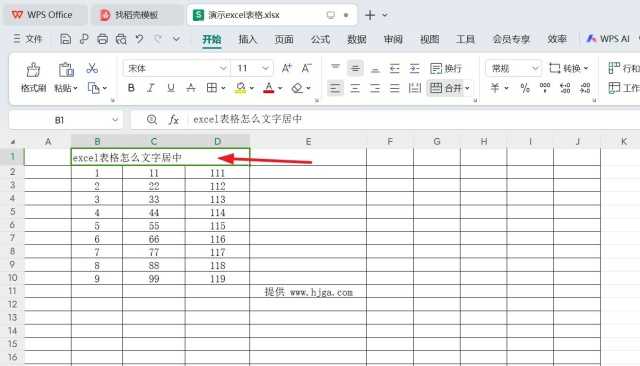Toggle vertical middle alignment
Image resolution: width=640 pixels, height=366 pixels.
click(x=355, y=68)
